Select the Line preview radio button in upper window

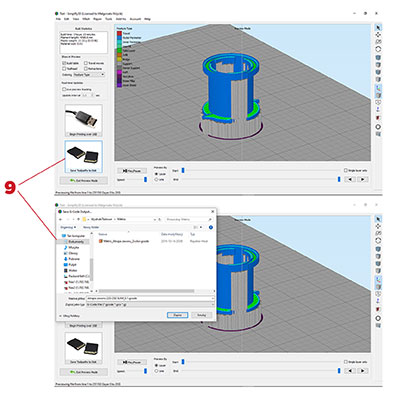pos(156,179)
